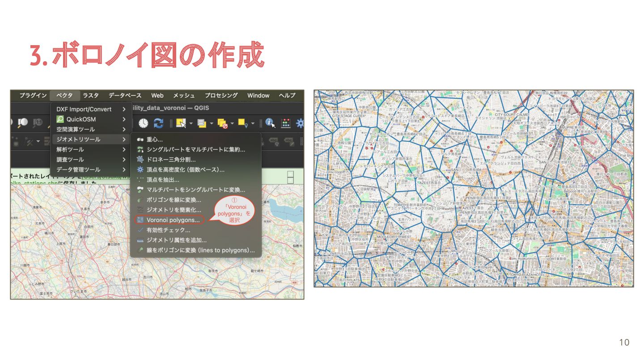The image size is (644, 362).
Task: Click the dimmed abc rotate label icon
Action: (x=273, y=141)
